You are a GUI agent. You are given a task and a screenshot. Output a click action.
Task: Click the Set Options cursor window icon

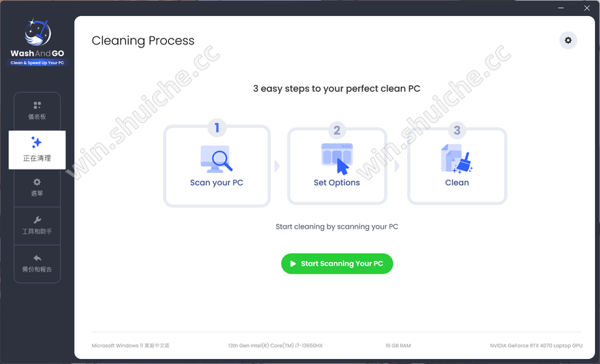click(336, 159)
